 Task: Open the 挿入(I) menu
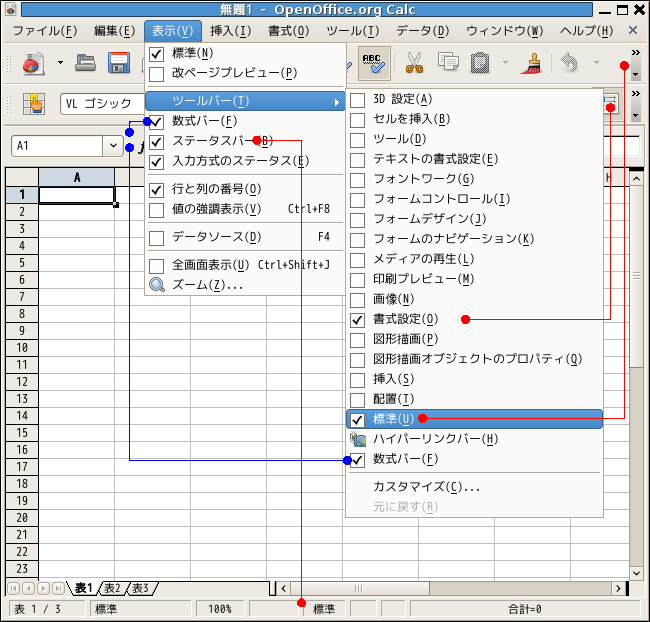pos(230,31)
